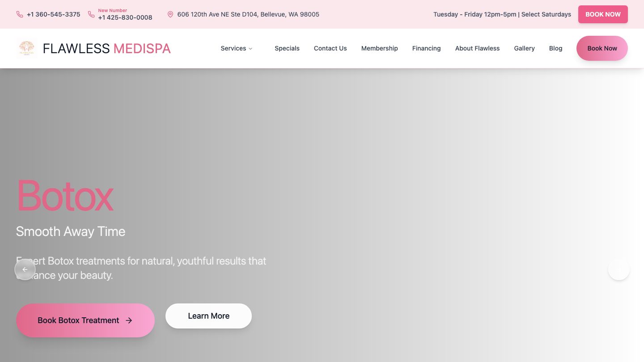Click the map pin location icon
Screen dimensions: 644x362
pyautogui.click(x=170, y=14)
